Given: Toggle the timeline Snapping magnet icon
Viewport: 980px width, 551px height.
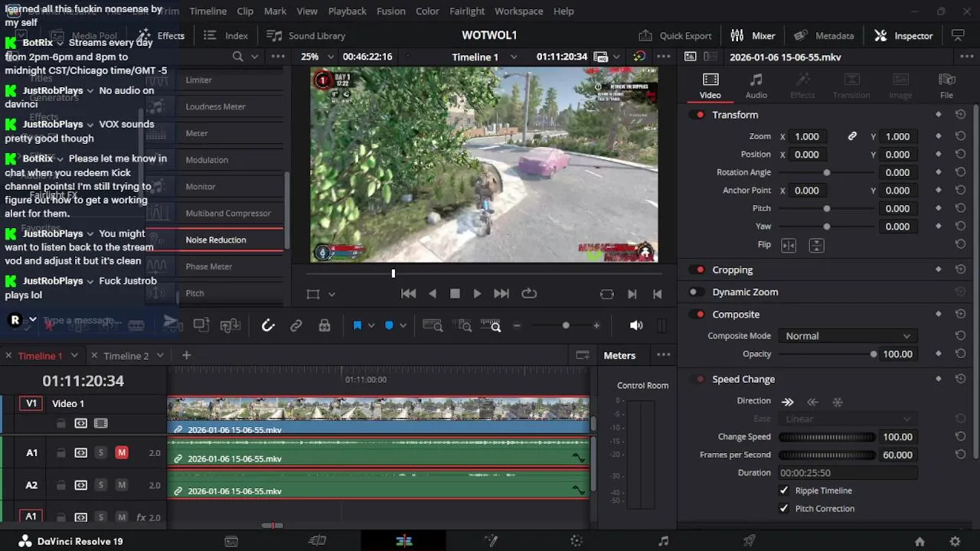Looking at the screenshot, I should pos(268,326).
